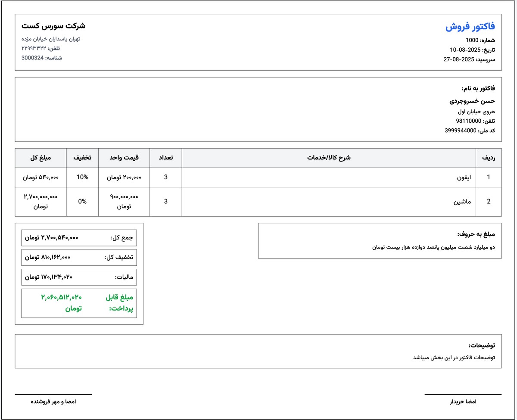
Task: Click the مالیات tax amount field
Action: (x=79, y=277)
